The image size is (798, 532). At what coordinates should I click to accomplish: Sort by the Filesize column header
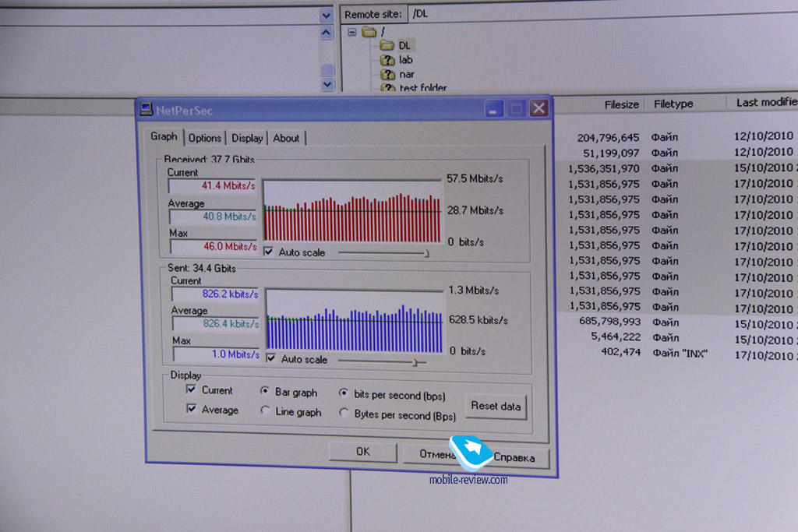point(621,104)
